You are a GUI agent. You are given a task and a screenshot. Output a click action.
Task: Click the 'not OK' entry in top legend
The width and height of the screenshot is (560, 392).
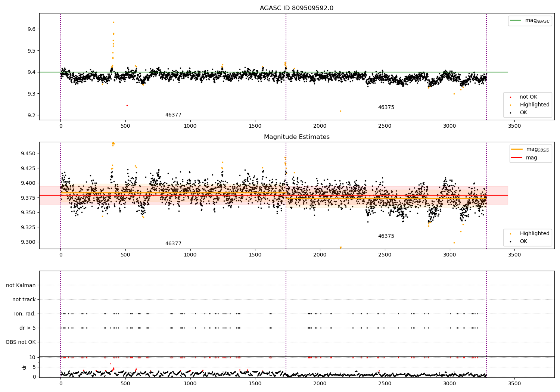528,97
